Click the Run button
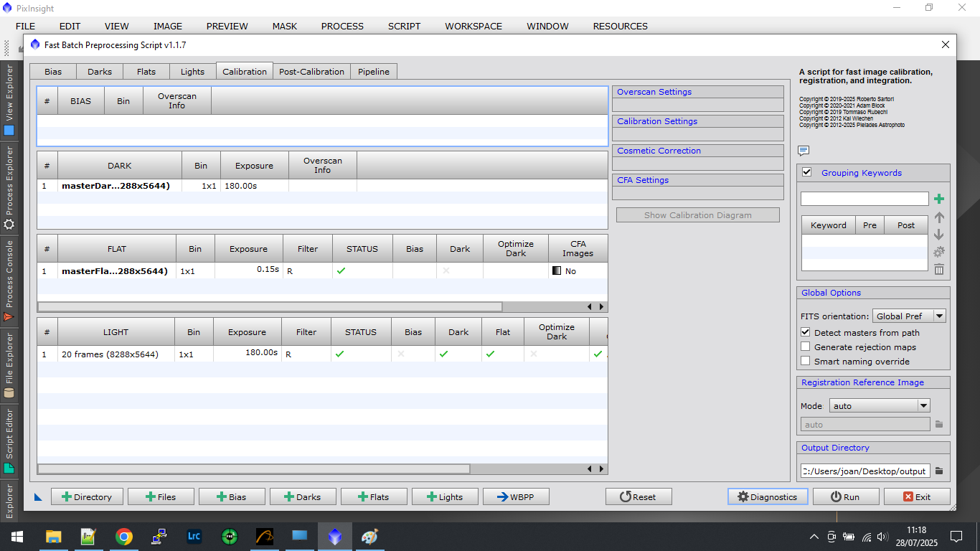980x551 pixels. 845,496
